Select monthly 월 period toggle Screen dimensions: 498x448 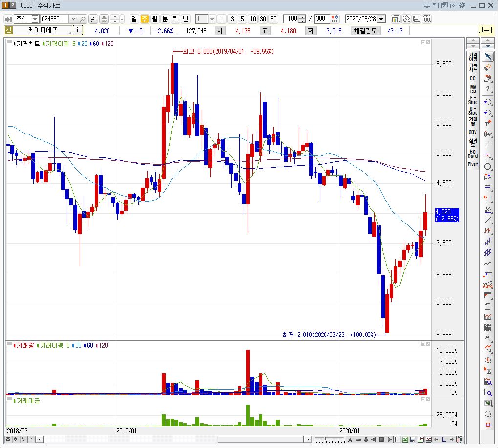point(154,19)
